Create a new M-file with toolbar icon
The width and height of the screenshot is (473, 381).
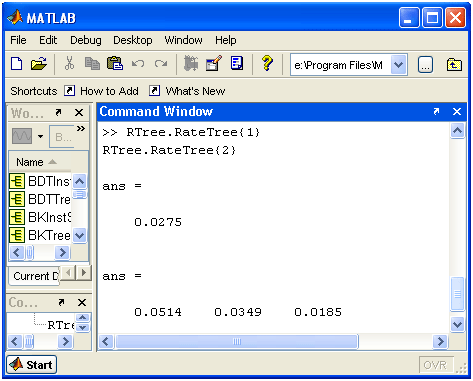coord(17,63)
